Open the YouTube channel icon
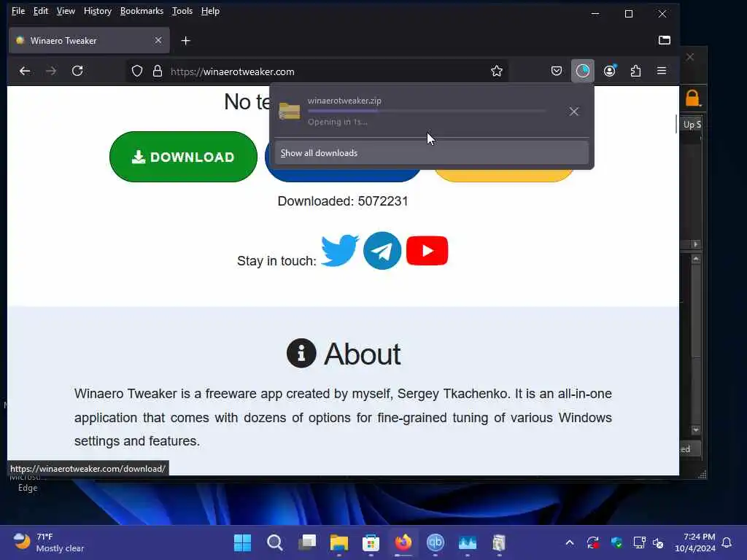 (x=427, y=251)
